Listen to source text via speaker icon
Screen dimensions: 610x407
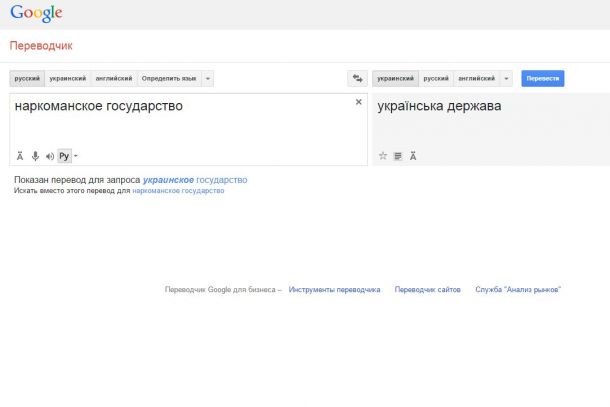pos(50,156)
